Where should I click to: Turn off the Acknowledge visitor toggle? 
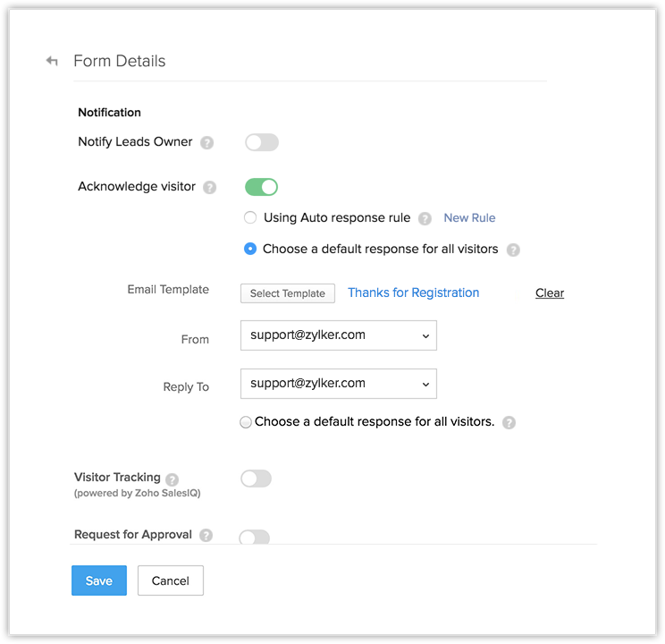pyautogui.click(x=262, y=187)
